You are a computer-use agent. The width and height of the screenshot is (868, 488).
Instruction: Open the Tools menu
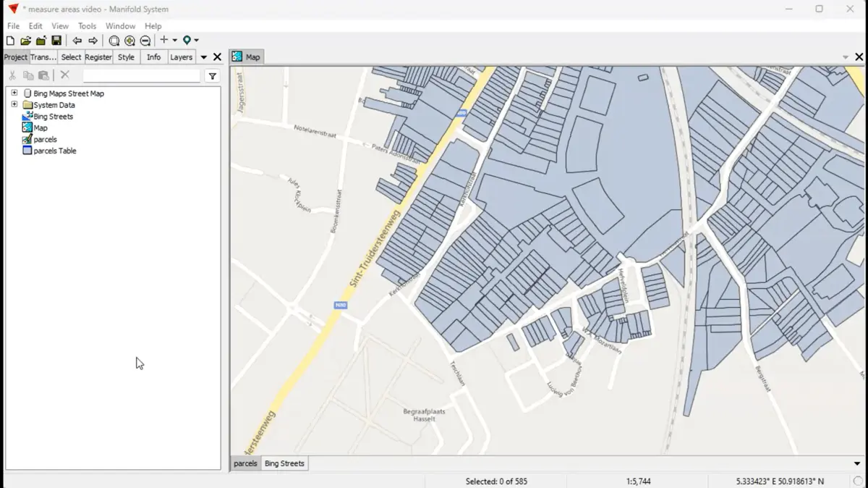(87, 26)
